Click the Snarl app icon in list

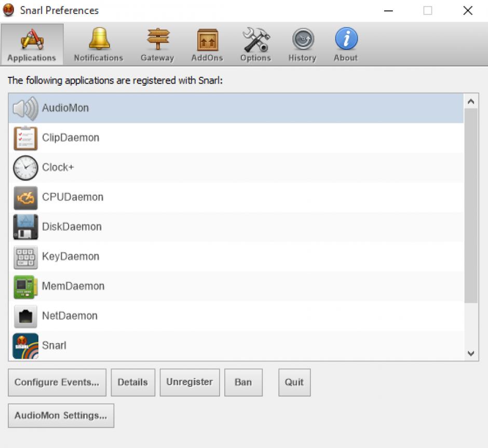(25, 346)
